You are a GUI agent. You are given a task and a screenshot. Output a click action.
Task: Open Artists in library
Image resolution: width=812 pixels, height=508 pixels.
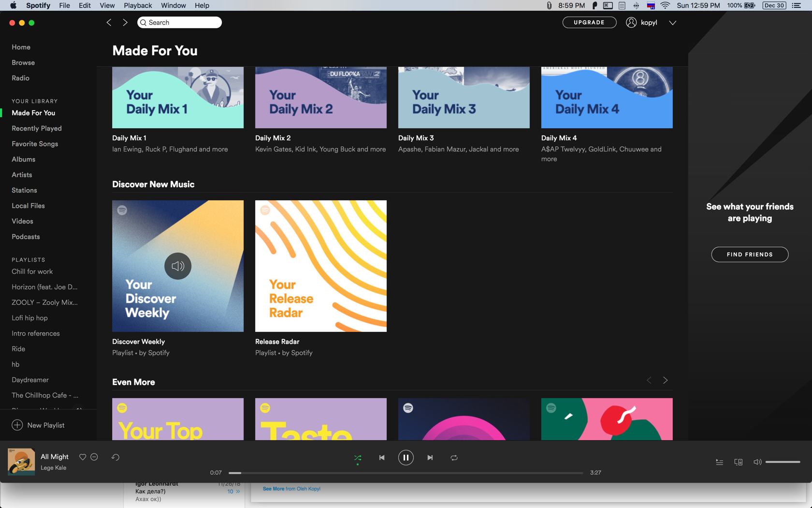pyautogui.click(x=22, y=175)
